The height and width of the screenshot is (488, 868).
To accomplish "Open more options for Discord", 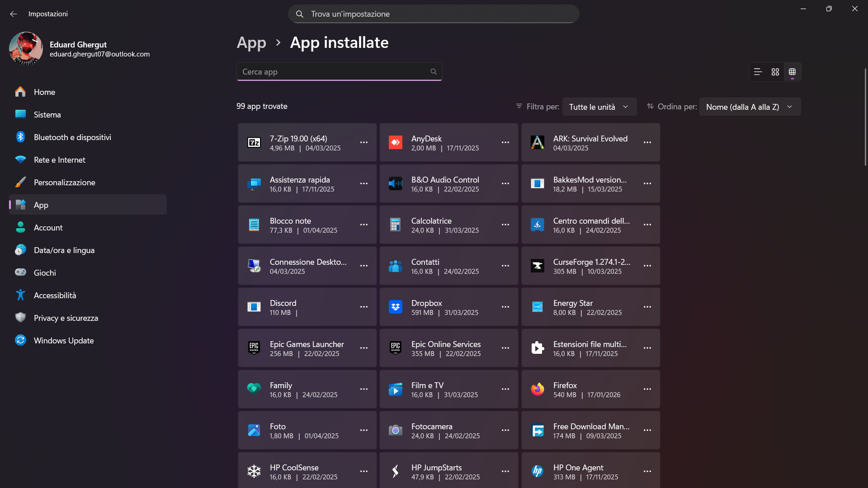I will coord(364,307).
